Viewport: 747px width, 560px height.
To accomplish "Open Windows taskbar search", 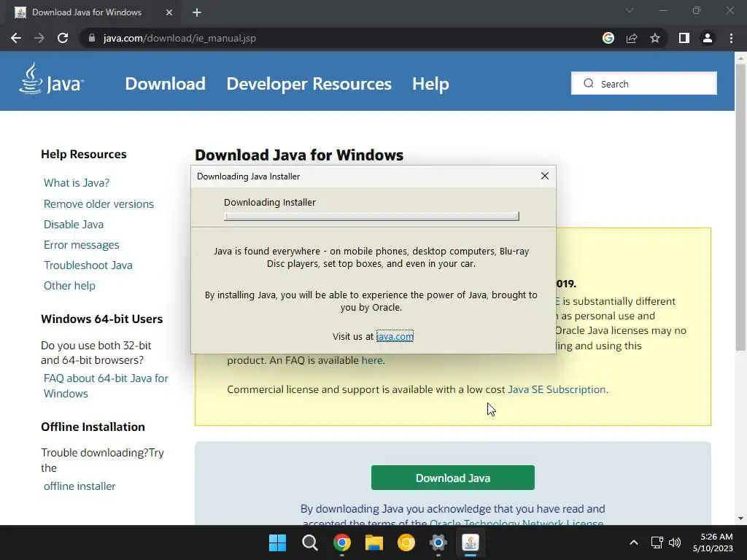I will pyautogui.click(x=309, y=542).
